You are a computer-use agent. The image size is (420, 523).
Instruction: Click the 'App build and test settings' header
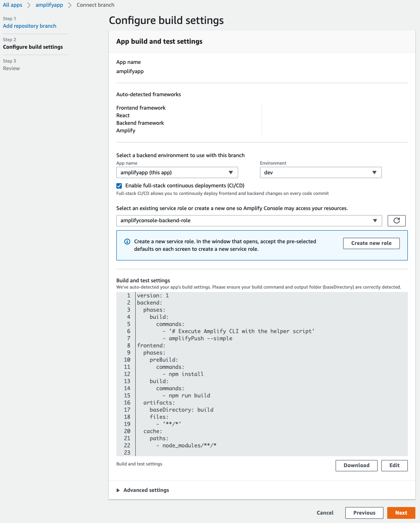click(x=159, y=42)
